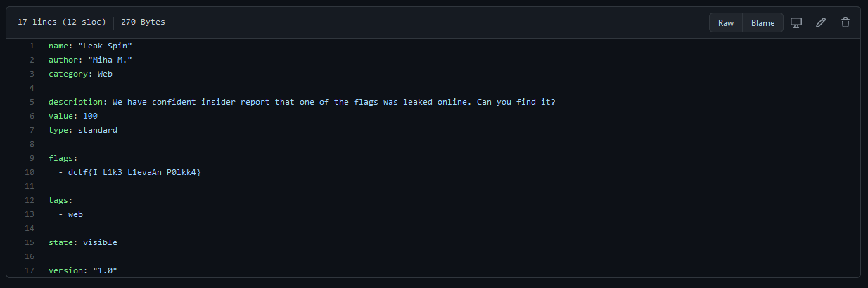
Task: Click the name value "Leak Spin"
Action: [106, 46]
